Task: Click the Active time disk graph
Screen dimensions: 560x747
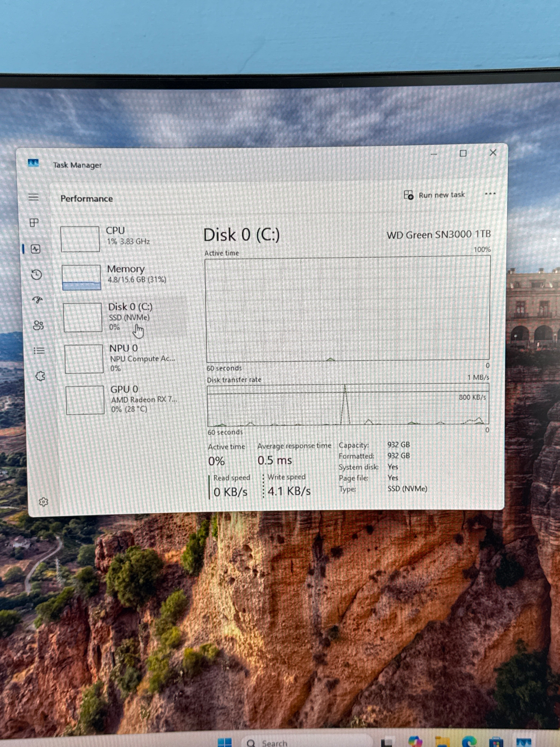Action: [x=348, y=309]
